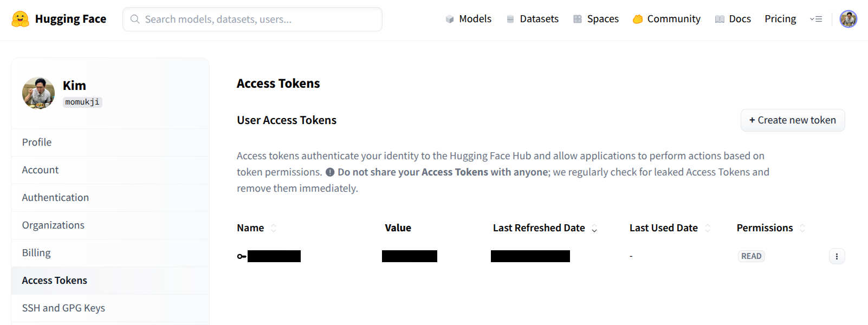Open the Pricing page link

pos(780,19)
